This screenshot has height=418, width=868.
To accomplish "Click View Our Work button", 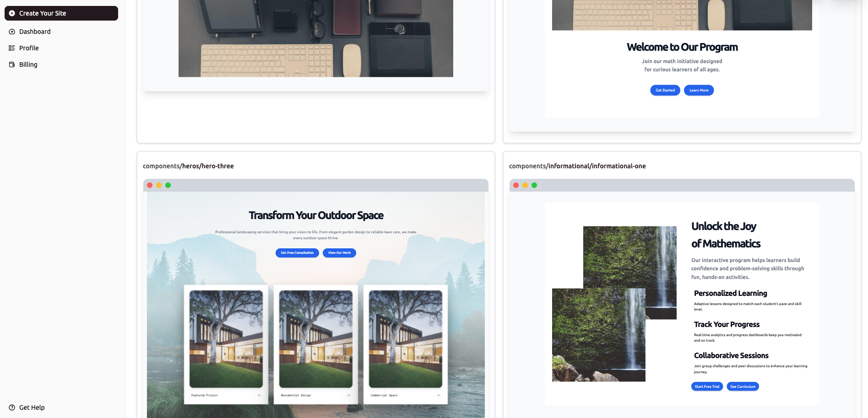I will click(x=339, y=253).
